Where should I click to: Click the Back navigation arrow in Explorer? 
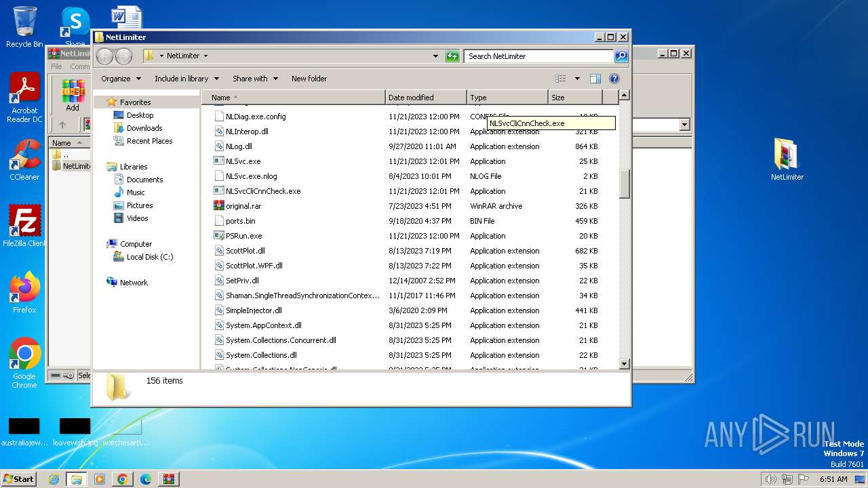(104, 56)
